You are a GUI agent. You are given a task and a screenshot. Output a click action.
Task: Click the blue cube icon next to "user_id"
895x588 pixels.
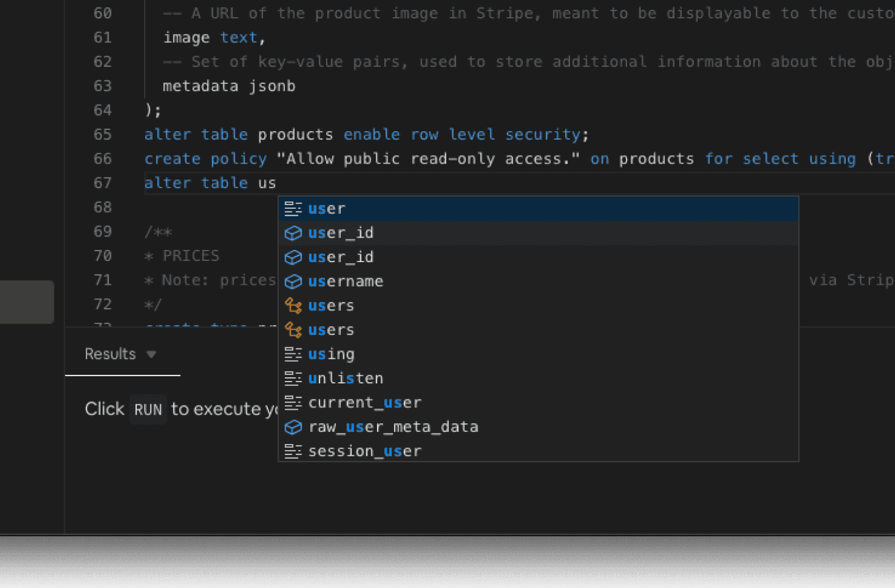(294, 233)
